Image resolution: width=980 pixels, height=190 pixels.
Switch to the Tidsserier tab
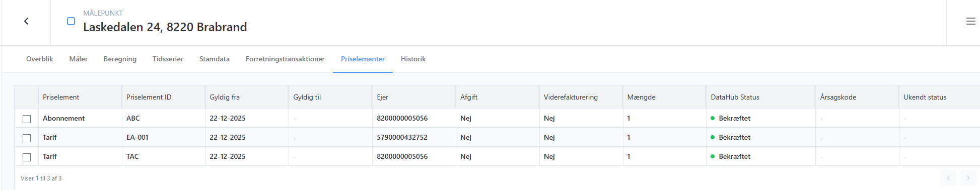coord(168,59)
